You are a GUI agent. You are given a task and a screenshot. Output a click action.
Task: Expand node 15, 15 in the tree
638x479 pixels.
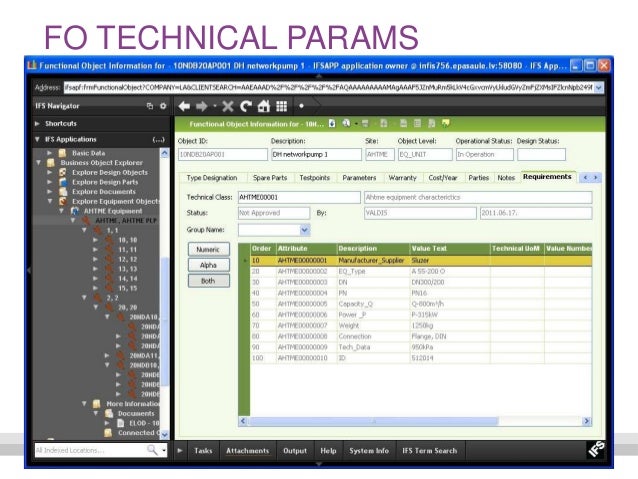coord(95,288)
